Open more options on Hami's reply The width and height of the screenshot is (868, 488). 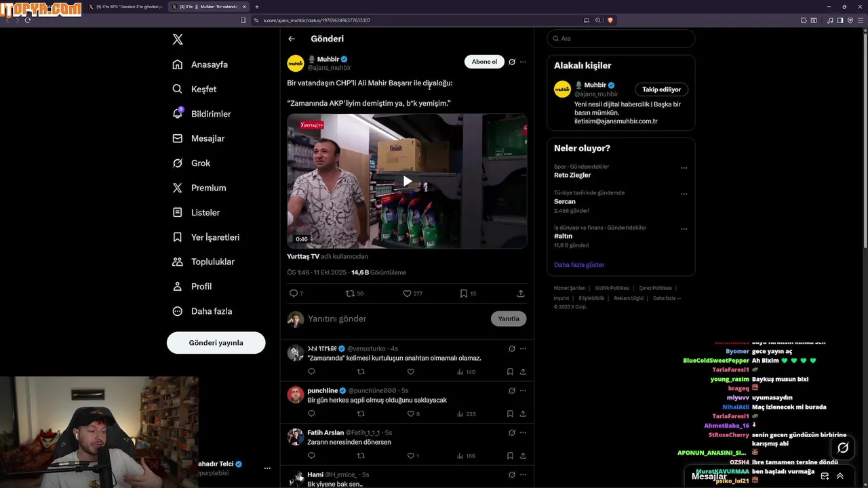[523, 474]
